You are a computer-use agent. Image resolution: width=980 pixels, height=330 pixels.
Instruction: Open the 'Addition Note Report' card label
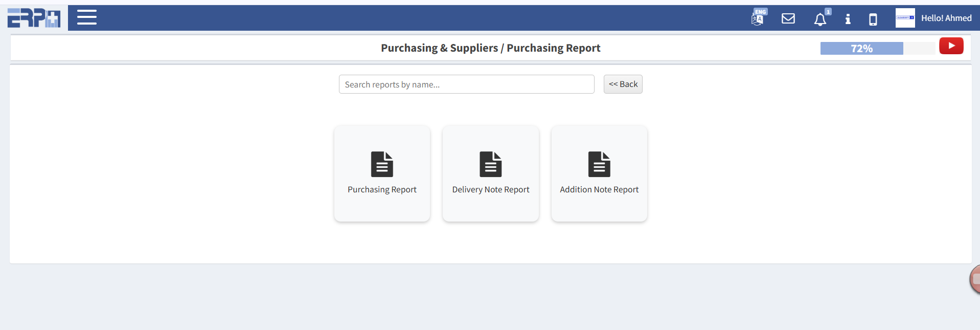[599, 190]
